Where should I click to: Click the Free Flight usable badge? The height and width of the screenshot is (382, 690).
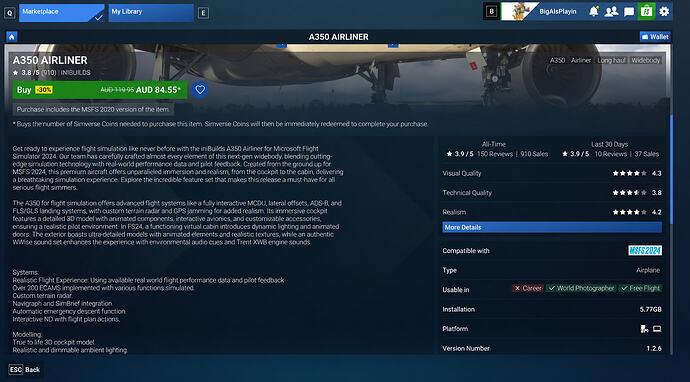tap(640, 288)
